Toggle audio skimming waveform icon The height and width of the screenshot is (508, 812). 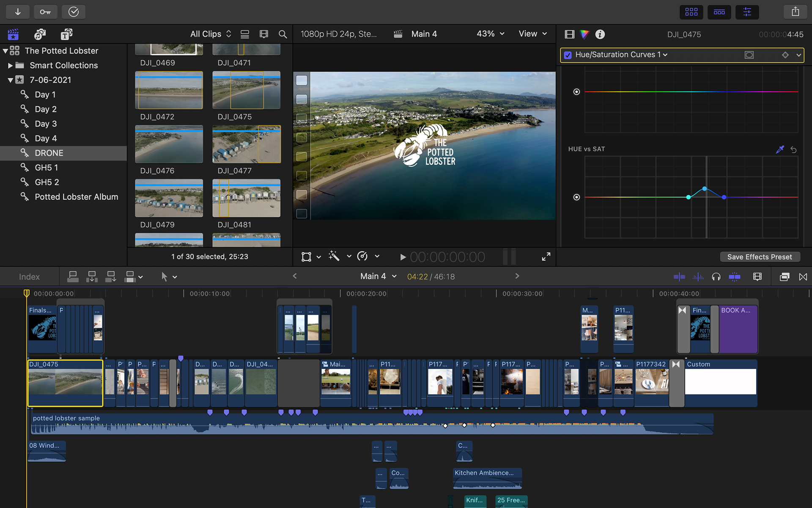pyautogui.click(x=698, y=277)
